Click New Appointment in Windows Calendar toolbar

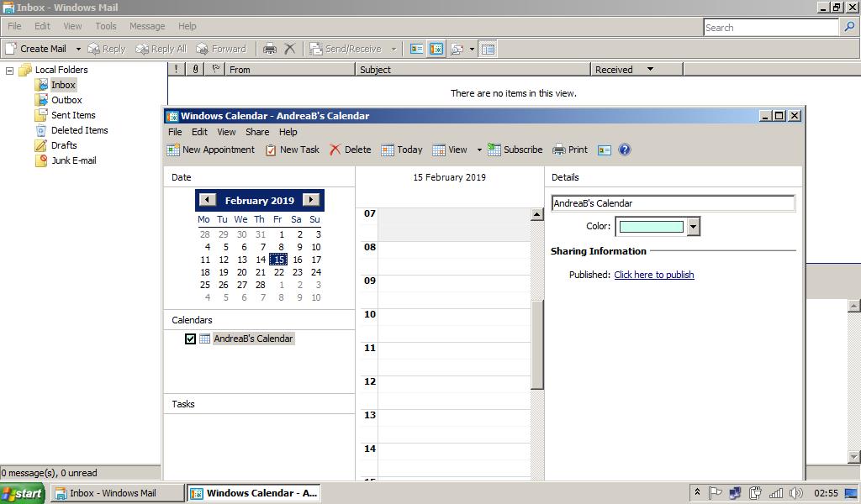[x=211, y=150]
